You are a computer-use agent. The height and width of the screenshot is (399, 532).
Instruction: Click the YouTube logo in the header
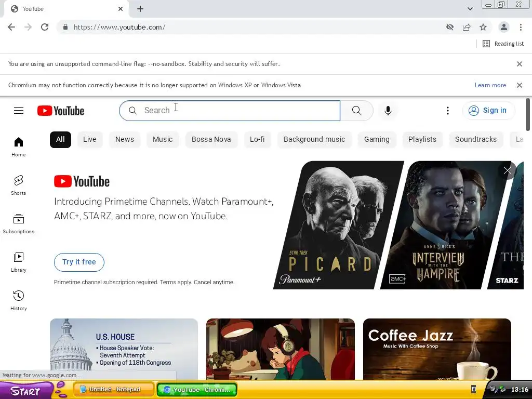[61, 111]
